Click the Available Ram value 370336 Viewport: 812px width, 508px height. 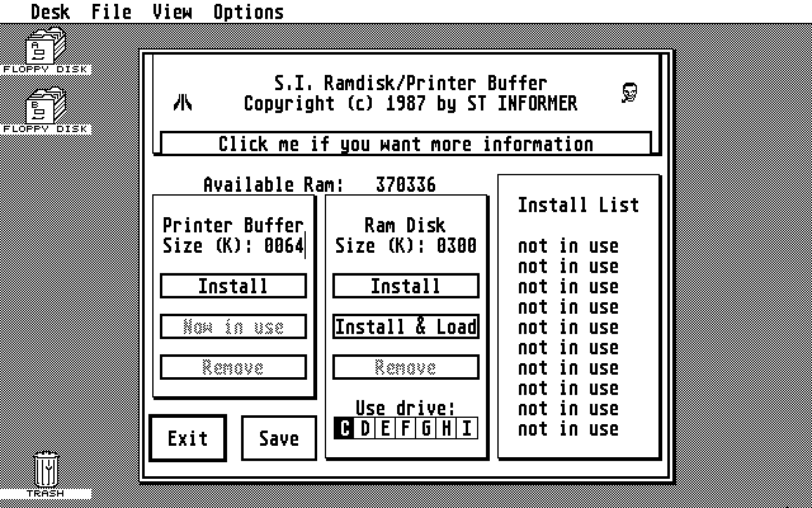pos(406,185)
